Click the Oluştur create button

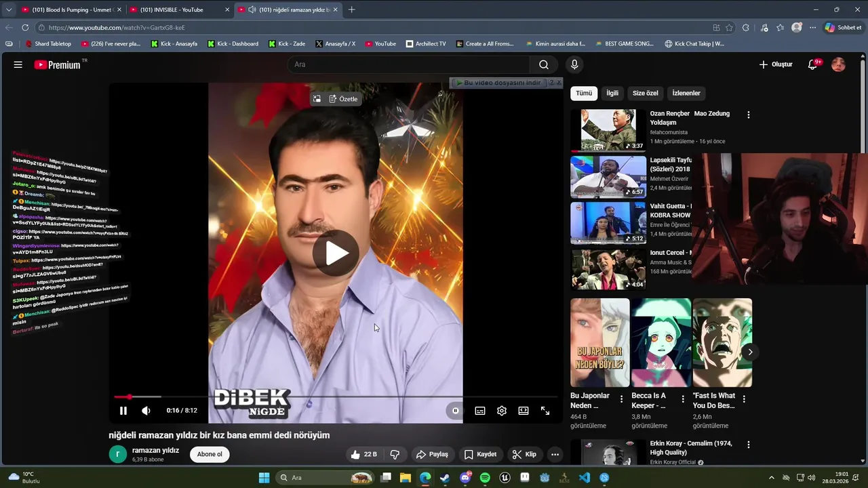pos(776,64)
